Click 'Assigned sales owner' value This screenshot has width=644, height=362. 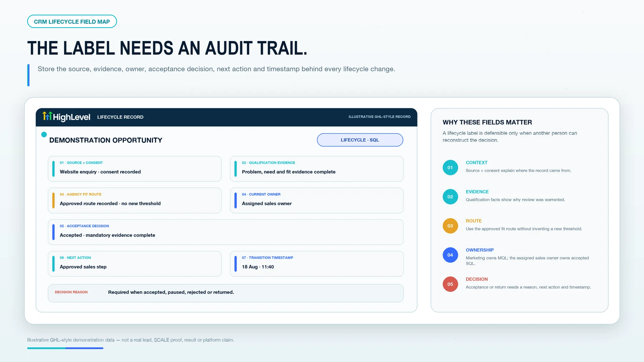pyautogui.click(x=267, y=204)
